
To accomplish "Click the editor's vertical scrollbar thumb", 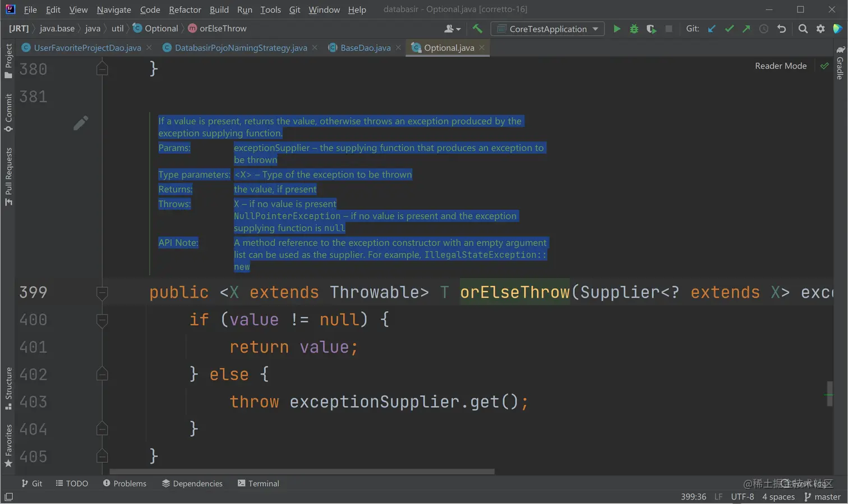I will (829, 394).
